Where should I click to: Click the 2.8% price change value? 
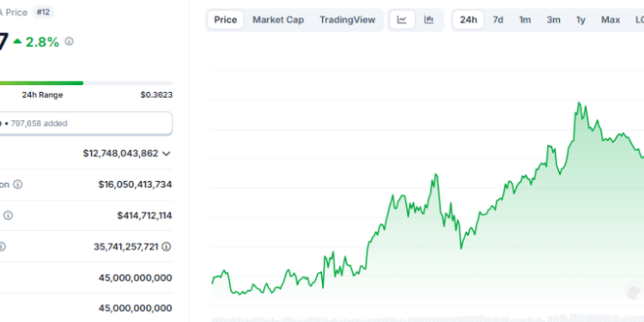click(x=42, y=42)
